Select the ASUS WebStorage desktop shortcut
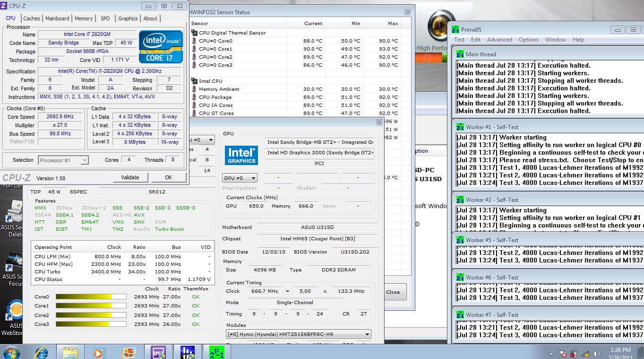 pyautogui.click(x=12, y=317)
